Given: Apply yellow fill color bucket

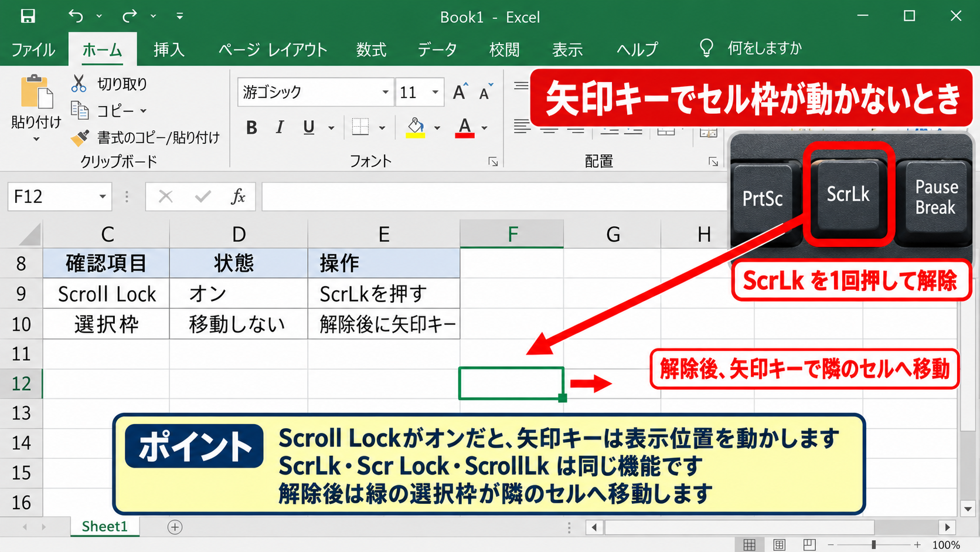Looking at the screenshot, I should 416,127.
